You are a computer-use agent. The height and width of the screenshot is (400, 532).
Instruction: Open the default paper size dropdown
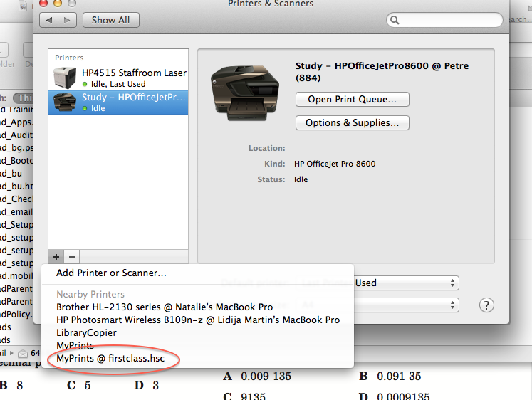point(407,305)
